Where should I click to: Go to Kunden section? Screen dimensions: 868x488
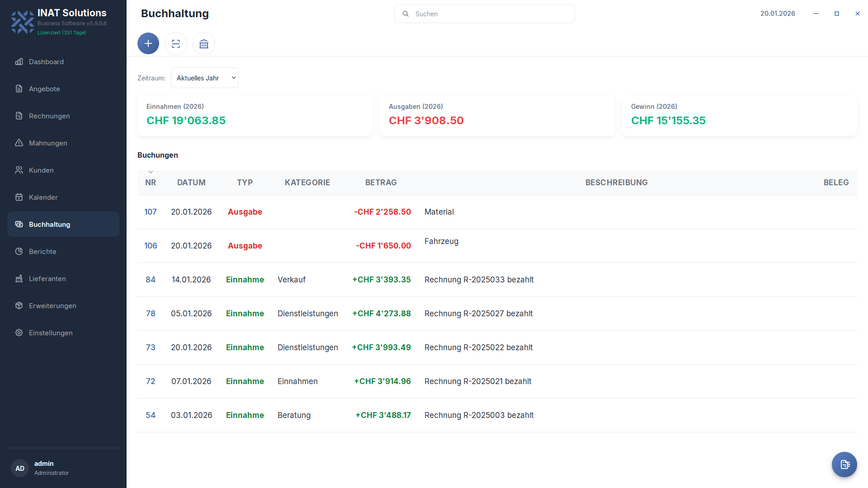pos(41,170)
